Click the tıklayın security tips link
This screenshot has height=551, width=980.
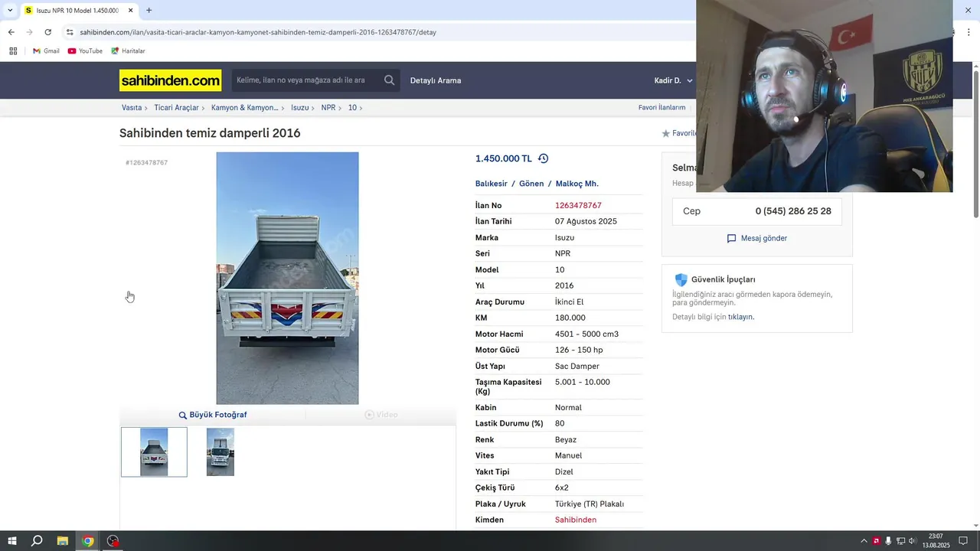(740, 317)
